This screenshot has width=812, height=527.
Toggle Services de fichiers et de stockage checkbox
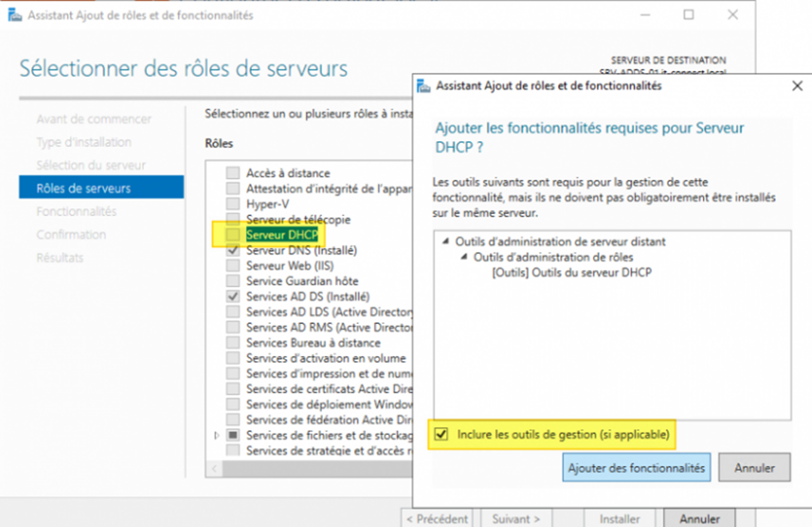tap(233, 435)
